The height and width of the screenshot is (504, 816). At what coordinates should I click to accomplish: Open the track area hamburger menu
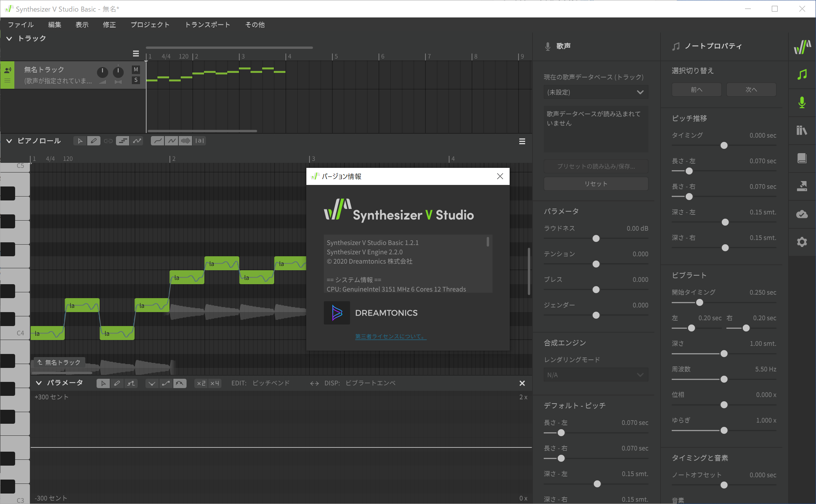point(136,54)
